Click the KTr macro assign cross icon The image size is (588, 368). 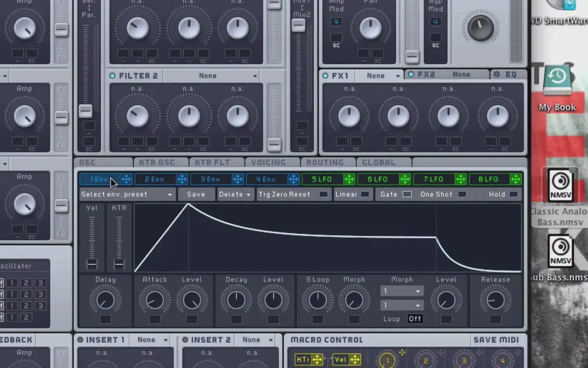tap(317, 360)
